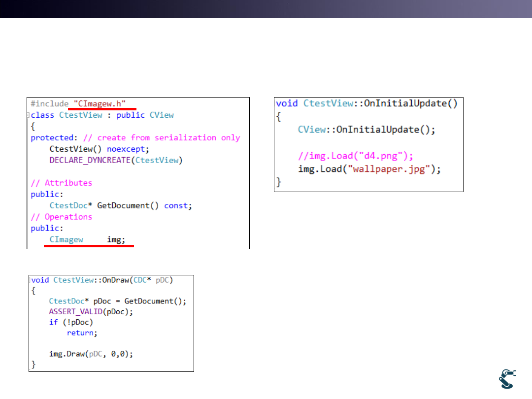Viewport: 532px width, 399px height.
Task: Click the "CImagew.h" include string
Action: (x=100, y=103)
